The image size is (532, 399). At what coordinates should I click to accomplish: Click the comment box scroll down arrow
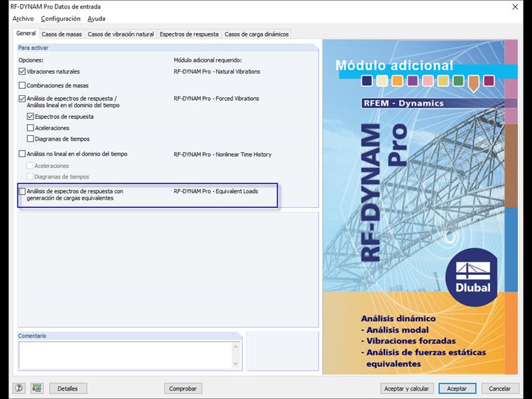[236, 364]
